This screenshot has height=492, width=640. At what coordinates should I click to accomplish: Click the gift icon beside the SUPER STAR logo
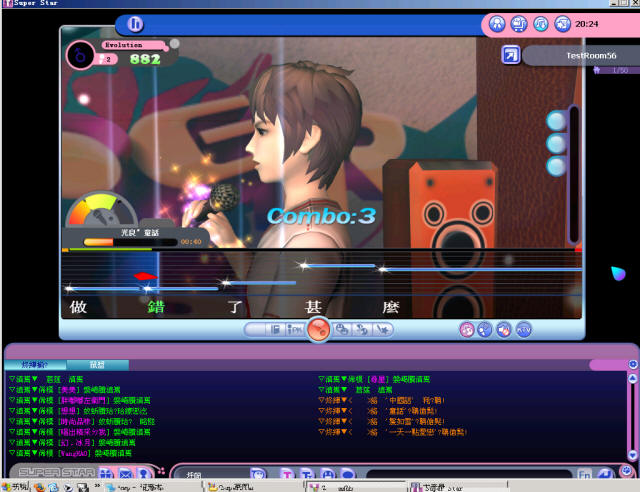click(106, 474)
